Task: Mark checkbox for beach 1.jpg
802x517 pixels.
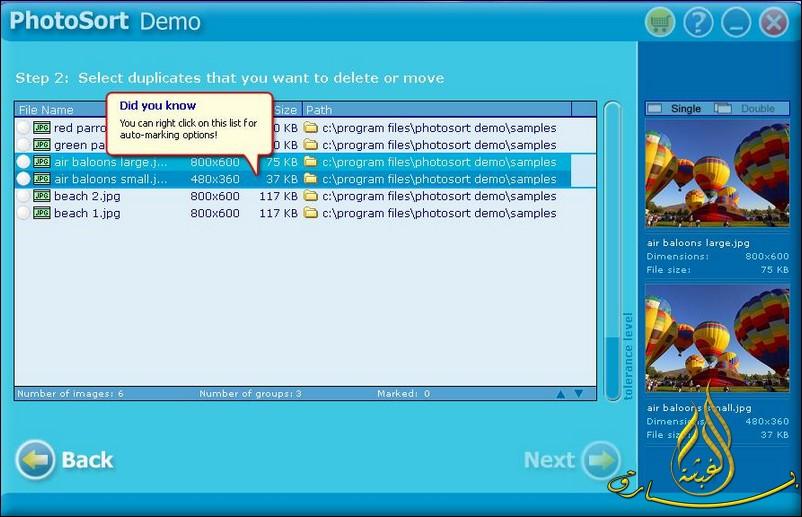Action: [24, 213]
